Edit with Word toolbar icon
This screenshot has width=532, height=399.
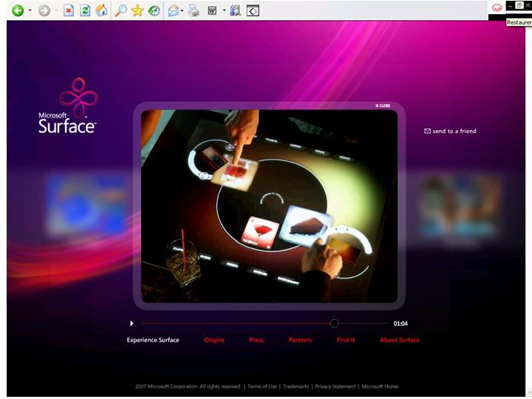pos(212,10)
